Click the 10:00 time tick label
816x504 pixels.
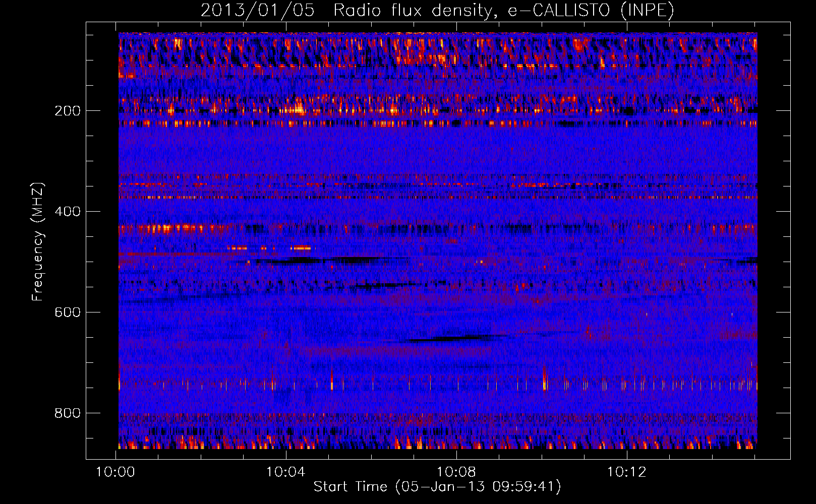pos(115,472)
